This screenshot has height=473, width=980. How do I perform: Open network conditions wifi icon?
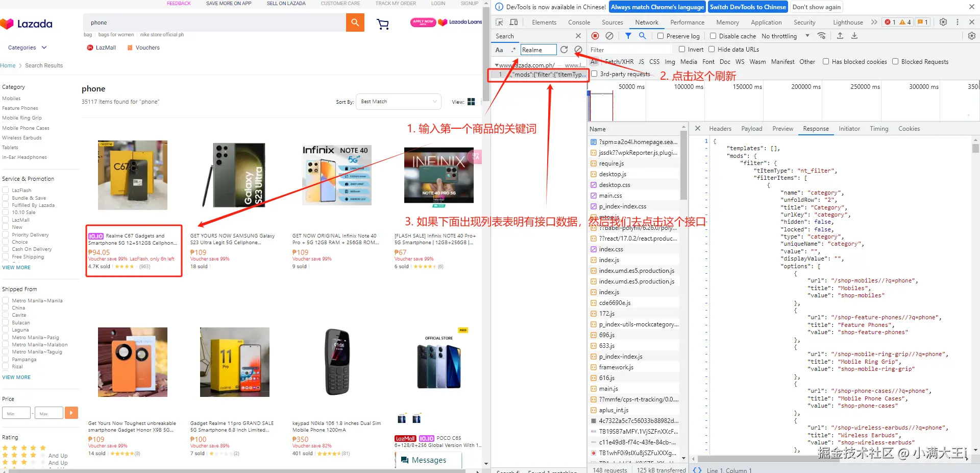point(821,36)
